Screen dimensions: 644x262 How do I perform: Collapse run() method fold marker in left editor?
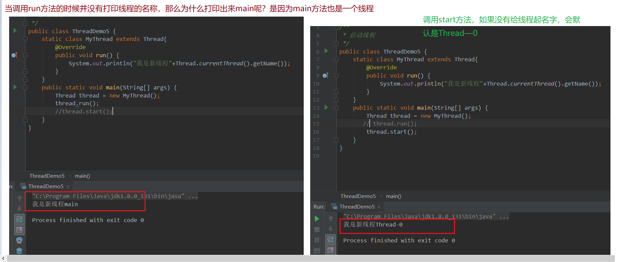coord(25,55)
